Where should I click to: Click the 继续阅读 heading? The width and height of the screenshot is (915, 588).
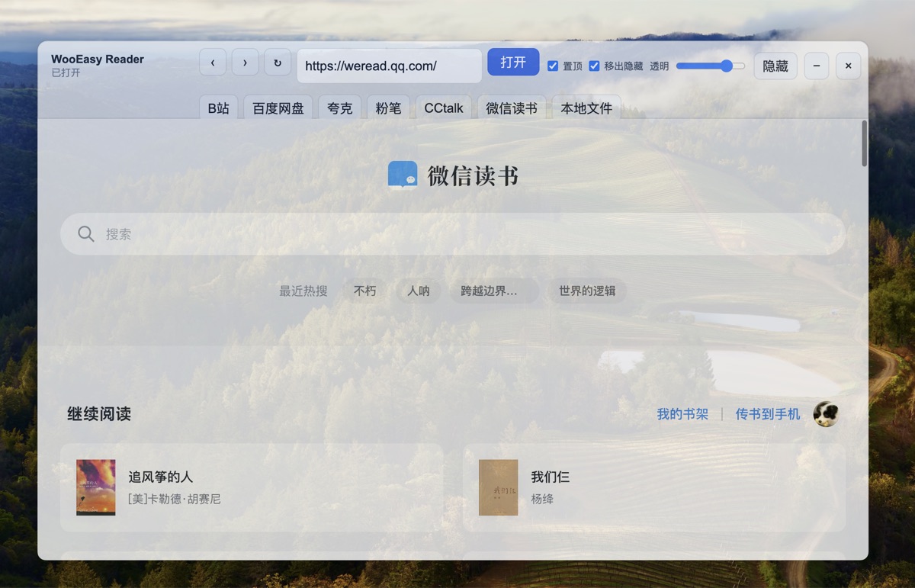pyautogui.click(x=99, y=414)
